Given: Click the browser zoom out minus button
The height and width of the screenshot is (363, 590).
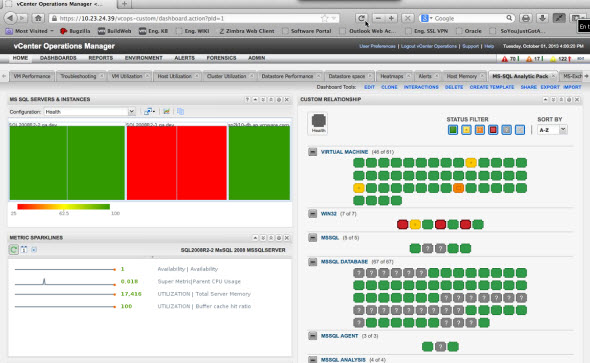Looking at the screenshot, I should tap(379, 18).
